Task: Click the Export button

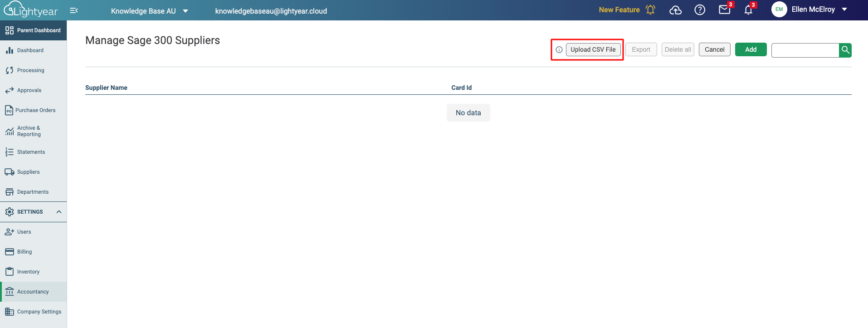Action: tap(641, 49)
